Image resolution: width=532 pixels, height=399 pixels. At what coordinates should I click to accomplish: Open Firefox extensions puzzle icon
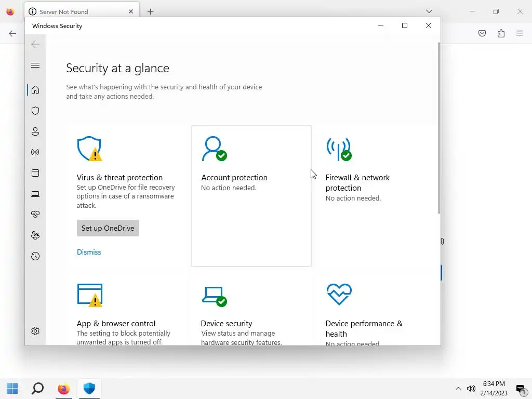501,33
